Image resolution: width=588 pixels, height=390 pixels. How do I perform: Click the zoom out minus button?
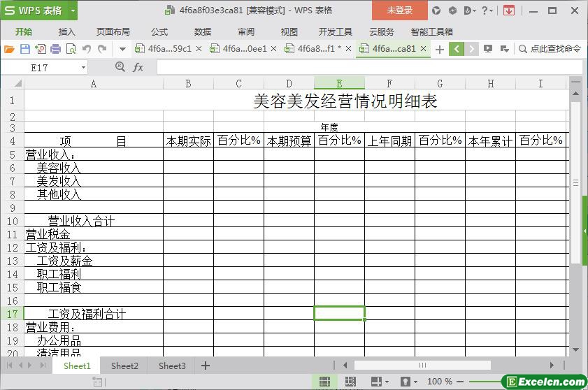click(x=460, y=382)
